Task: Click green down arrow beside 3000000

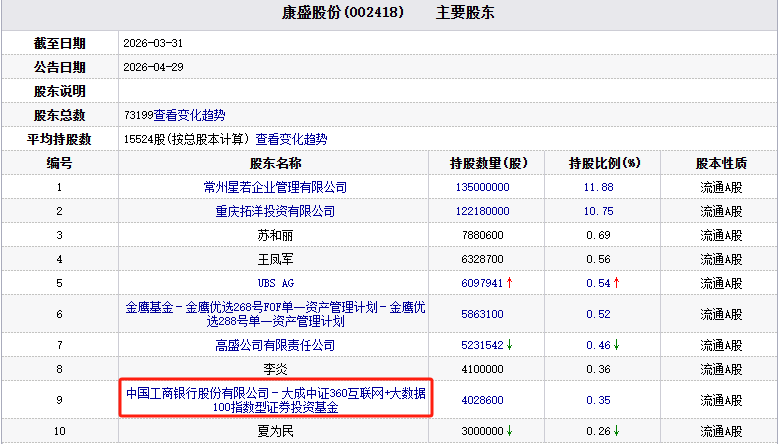Action: pyautogui.click(x=509, y=431)
